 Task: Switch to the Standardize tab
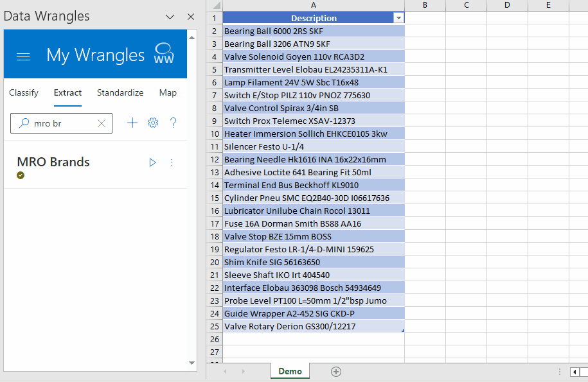(x=120, y=93)
